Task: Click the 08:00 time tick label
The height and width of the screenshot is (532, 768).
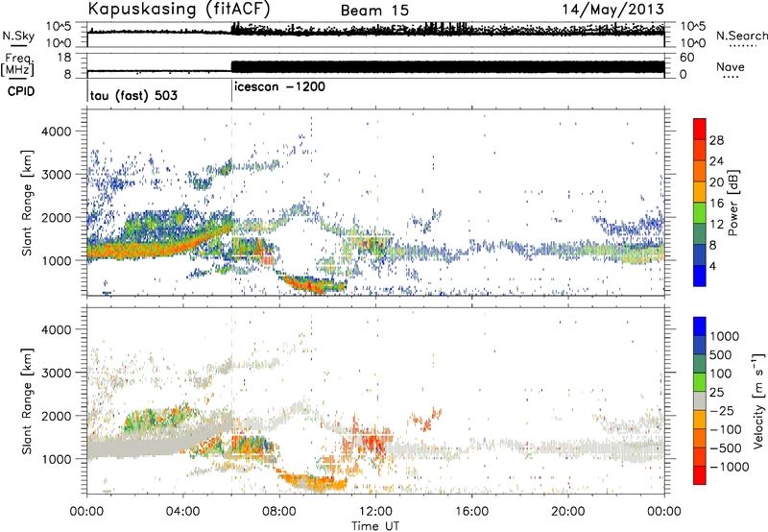Action: click(279, 512)
